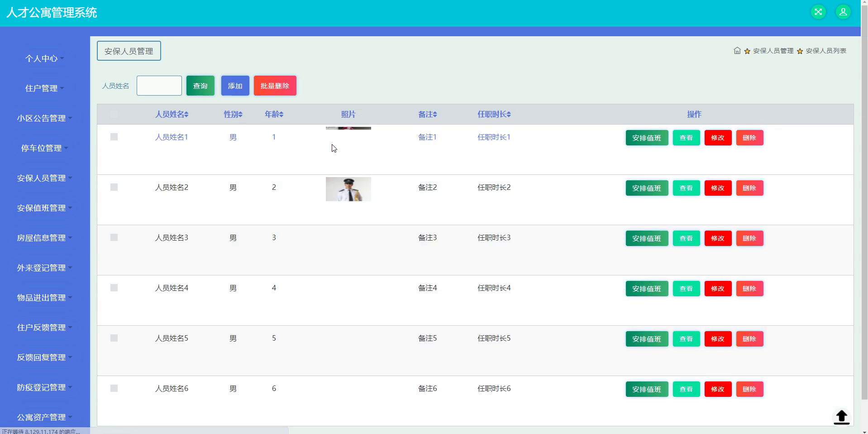Sort by 人员姓名 column arrows
868x434 pixels.
click(x=186, y=115)
